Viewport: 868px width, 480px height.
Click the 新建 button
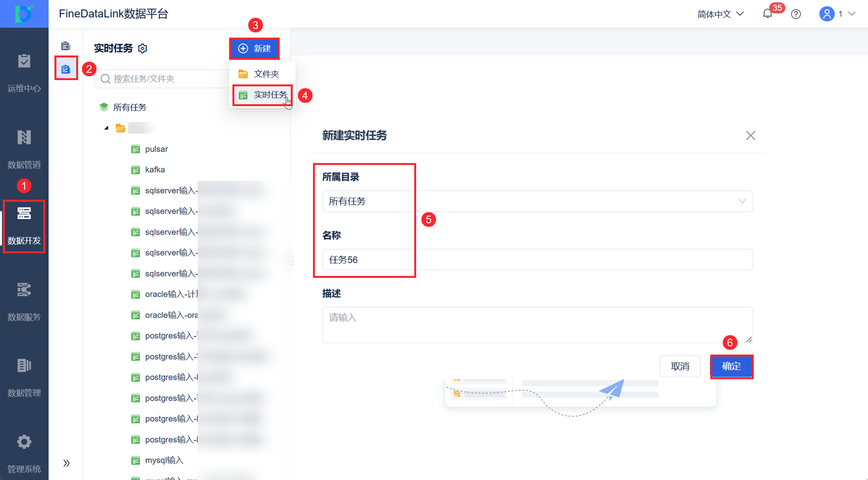pyautogui.click(x=254, y=48)
